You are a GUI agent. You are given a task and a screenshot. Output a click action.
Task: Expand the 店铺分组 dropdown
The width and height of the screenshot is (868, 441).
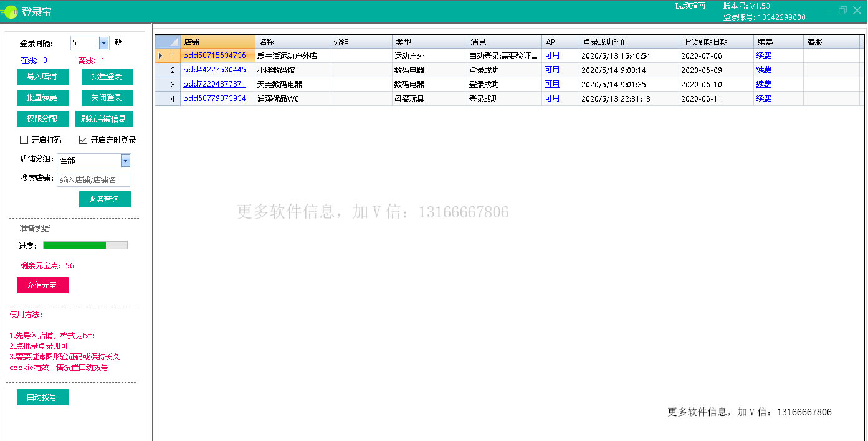(x=125, y=161)
